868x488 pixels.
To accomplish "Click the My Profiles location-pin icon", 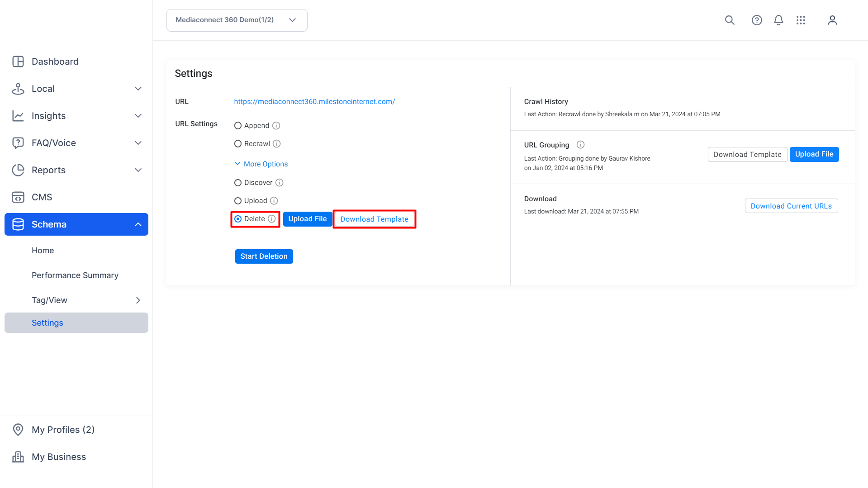I will tap(18, 430).
